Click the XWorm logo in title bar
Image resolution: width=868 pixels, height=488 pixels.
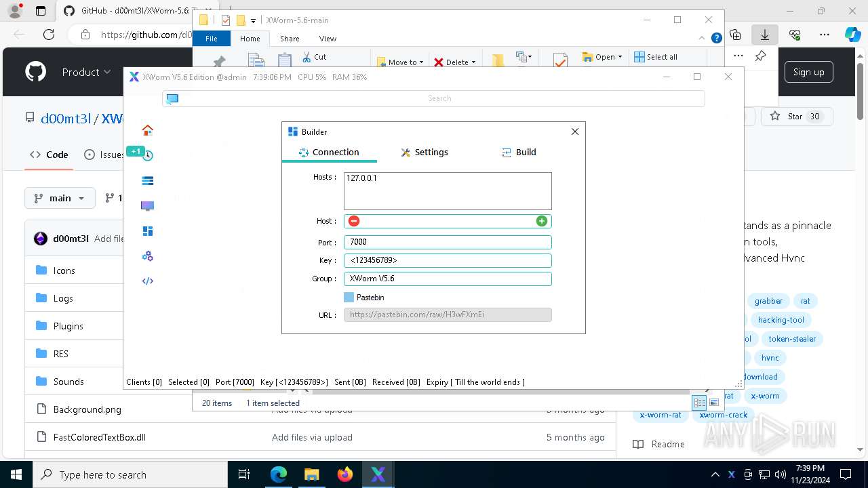tap(134, 77)
